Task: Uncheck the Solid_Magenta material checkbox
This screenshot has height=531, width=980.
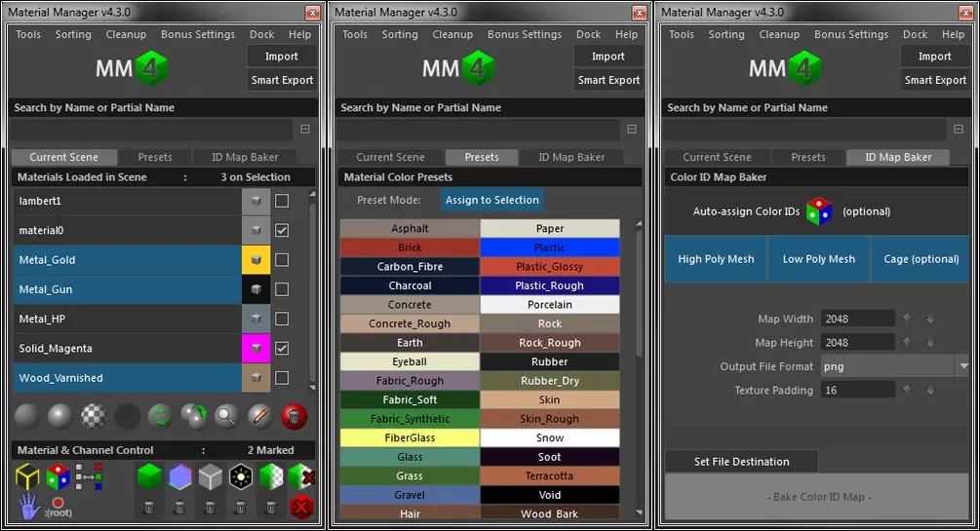Action: (x=282, y=348)
